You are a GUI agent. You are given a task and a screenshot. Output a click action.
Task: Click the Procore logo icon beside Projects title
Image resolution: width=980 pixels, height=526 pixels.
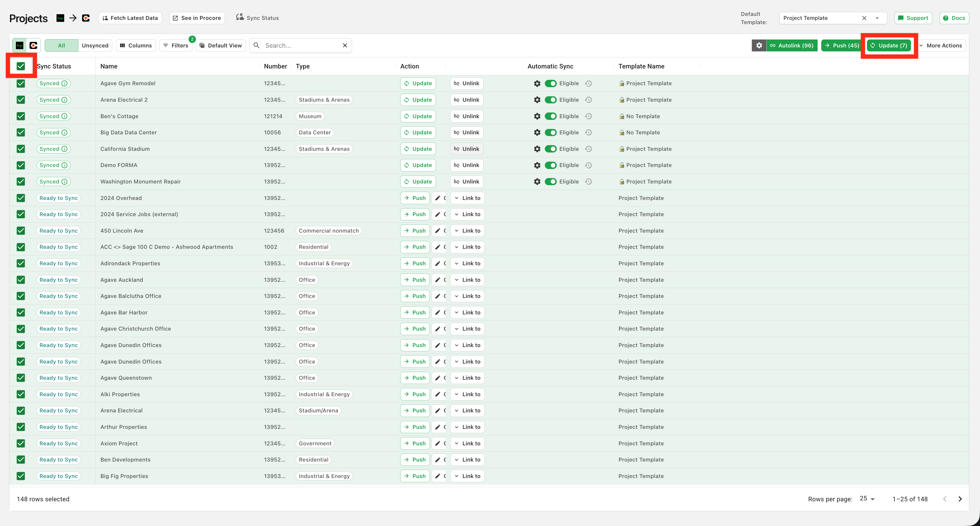(x=86, y=18)
